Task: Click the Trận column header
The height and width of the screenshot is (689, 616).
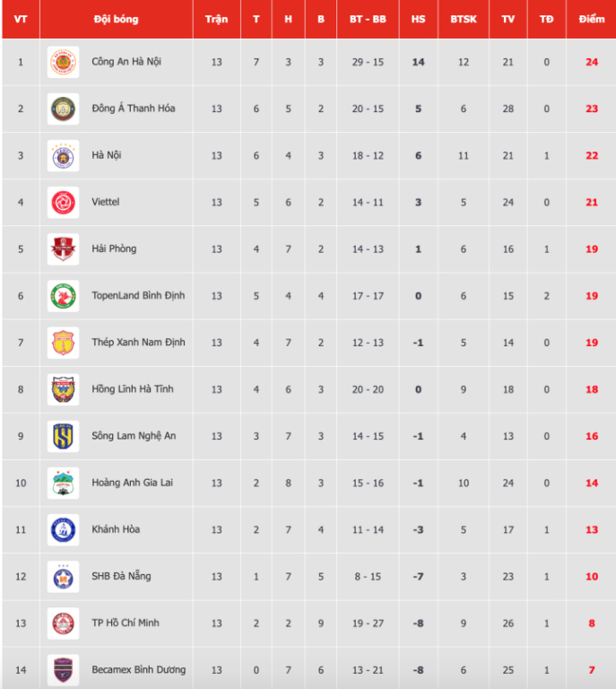Action: (x=216, y=19)
